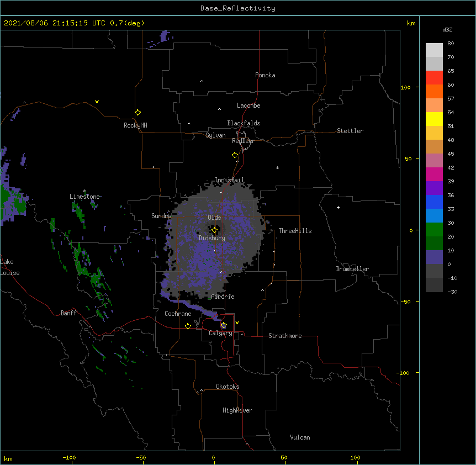Select the red 65 to 60 dBZ swatch

434,78
